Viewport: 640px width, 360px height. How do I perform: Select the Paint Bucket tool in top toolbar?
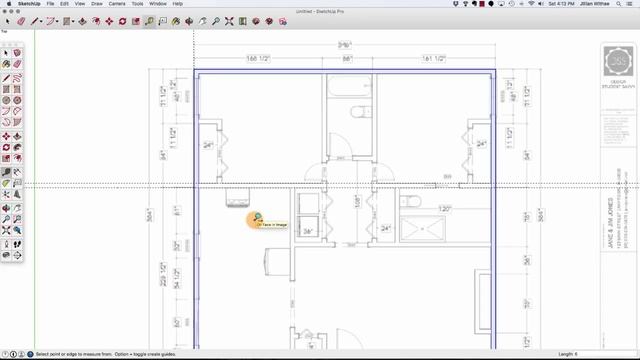(176, 21)
